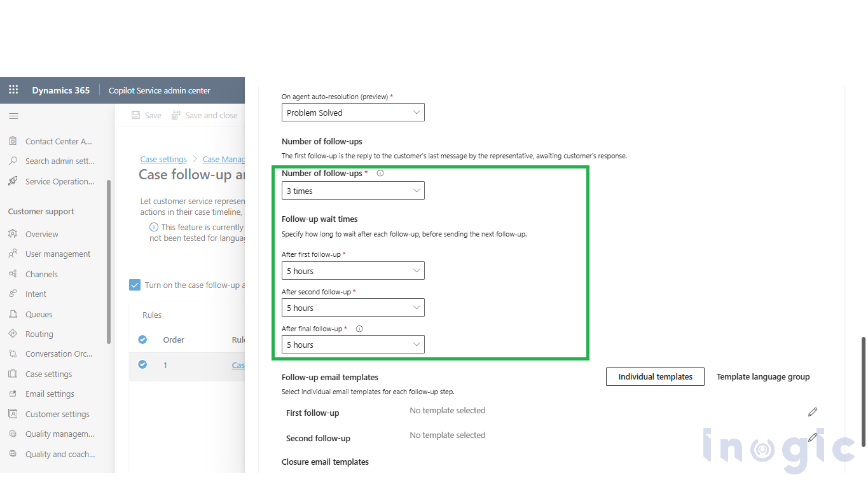The width and height of the screenshot is (868, 501).
Task: Click the Overview sidebar icon
Action: pos(13,234)
